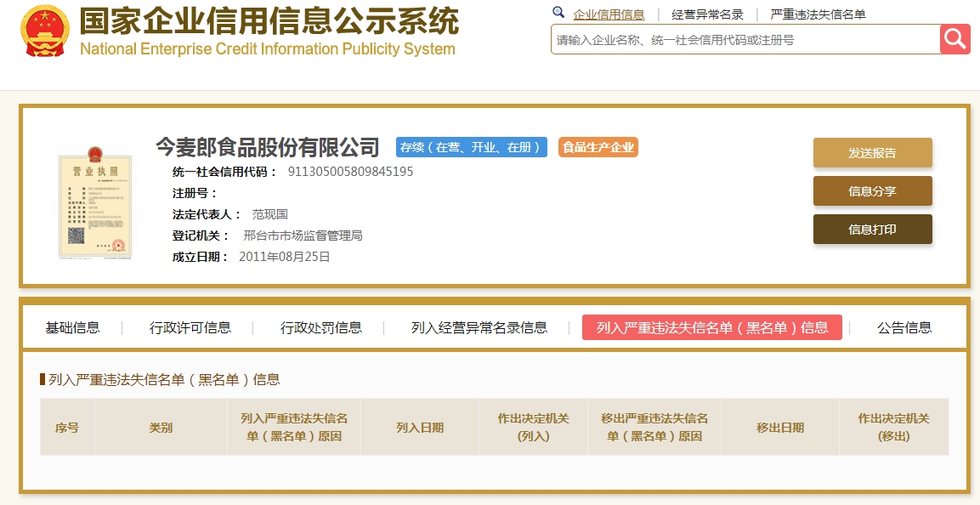Image resolution: width=980 pixels, height=505 pixels.
Task: Switch to the 列入经营异常名录信息 tab
Action: click(x=479, y=327)
